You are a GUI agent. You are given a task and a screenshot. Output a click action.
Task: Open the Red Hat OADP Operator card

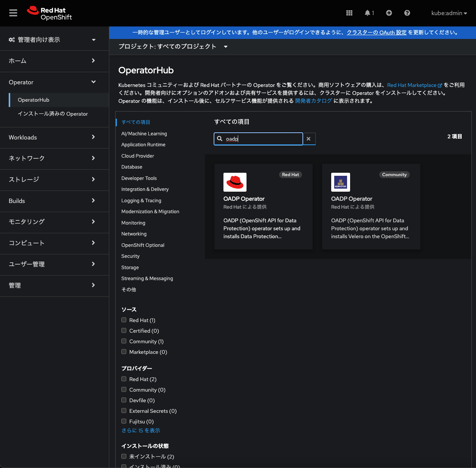(x=264, y=206)
